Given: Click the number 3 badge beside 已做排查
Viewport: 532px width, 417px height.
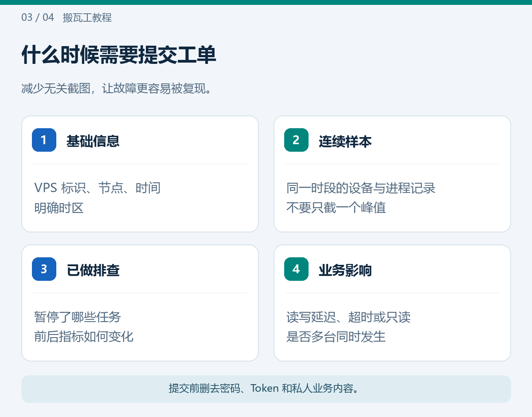Looking at the screenshot, I should point(44,269).
